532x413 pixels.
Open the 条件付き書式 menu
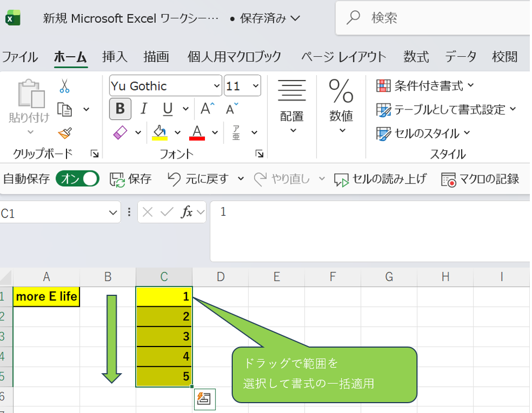[x=425, y=86]
